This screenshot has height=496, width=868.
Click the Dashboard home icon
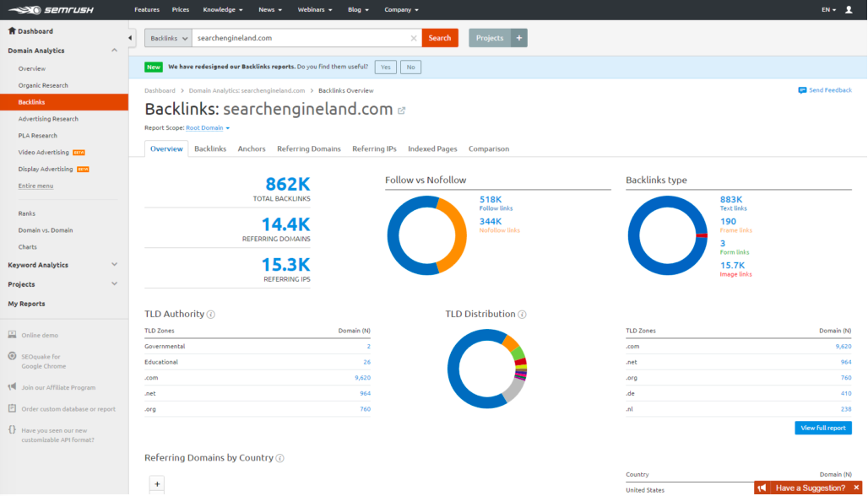tap(12, 31)
